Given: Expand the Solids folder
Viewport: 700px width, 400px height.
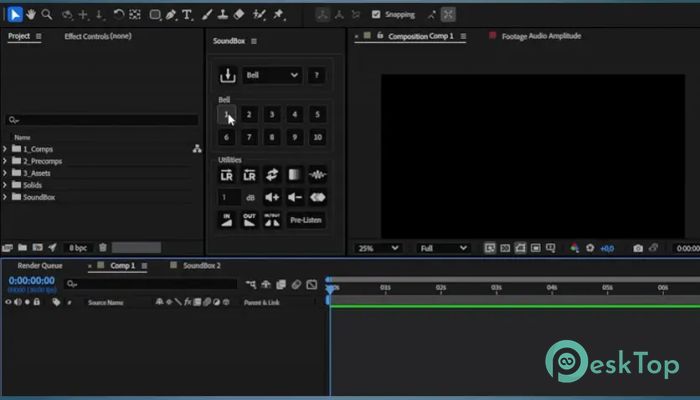Looking at the screenshot, I should [5, 185].
